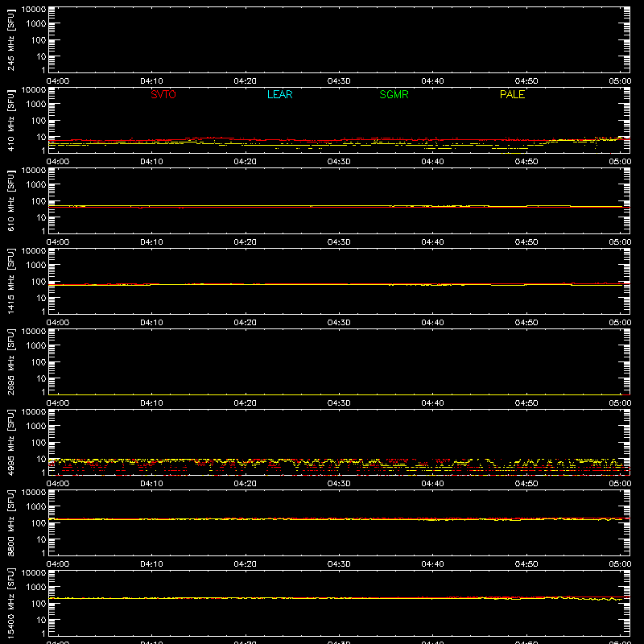This screenshot has width=644, height=644.
Task: Select the 4995 MHz [SFU] axis label
Action: [x=10, y=442]
